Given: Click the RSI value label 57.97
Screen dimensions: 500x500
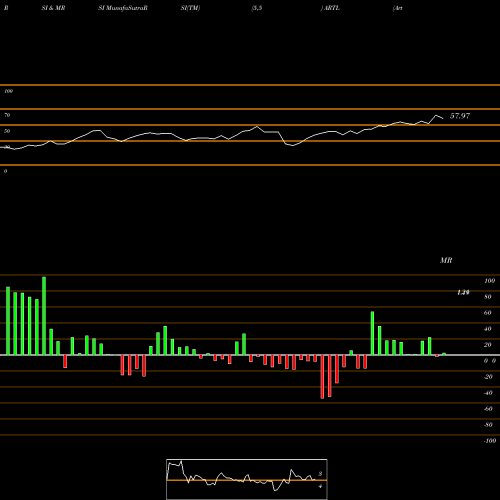Looking at the screenshot, I should [460, 116].
